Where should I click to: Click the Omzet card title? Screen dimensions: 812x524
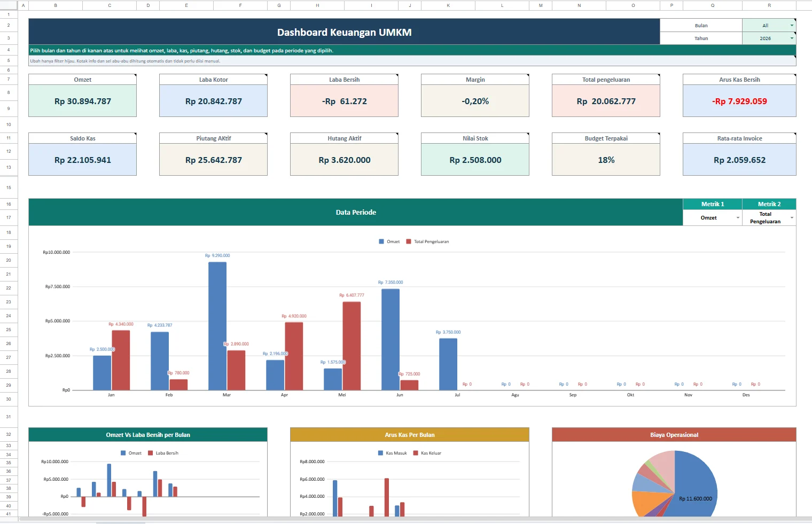pos(83,80)
